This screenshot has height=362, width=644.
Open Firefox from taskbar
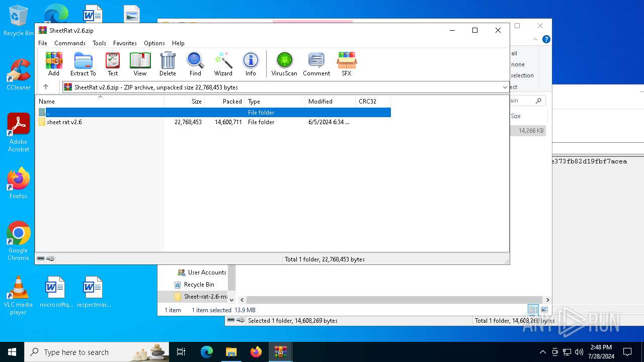click(x=256, y=352)
